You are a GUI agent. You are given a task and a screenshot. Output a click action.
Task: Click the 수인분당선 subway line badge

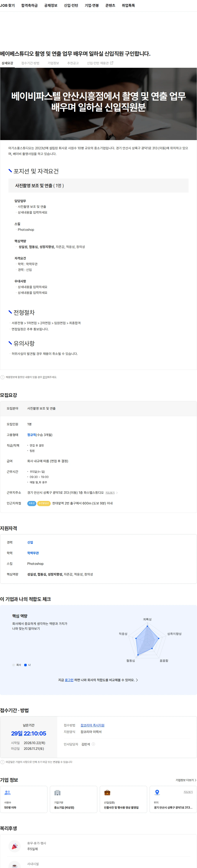[x=44, y=503]
